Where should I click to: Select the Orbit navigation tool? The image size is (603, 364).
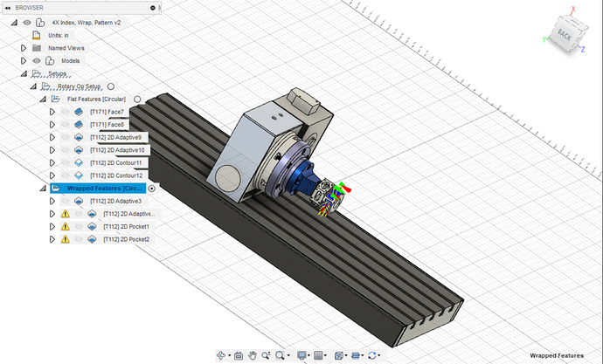(221, 355)
